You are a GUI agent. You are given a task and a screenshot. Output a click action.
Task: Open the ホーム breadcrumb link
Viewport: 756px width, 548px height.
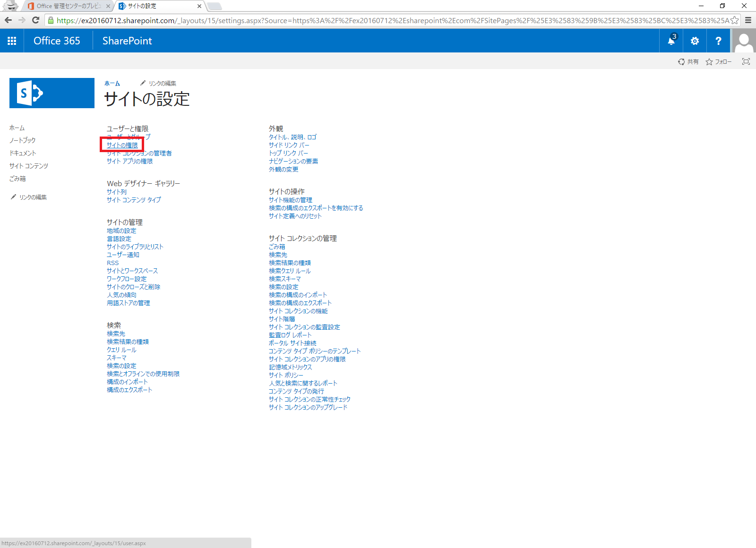112,83
